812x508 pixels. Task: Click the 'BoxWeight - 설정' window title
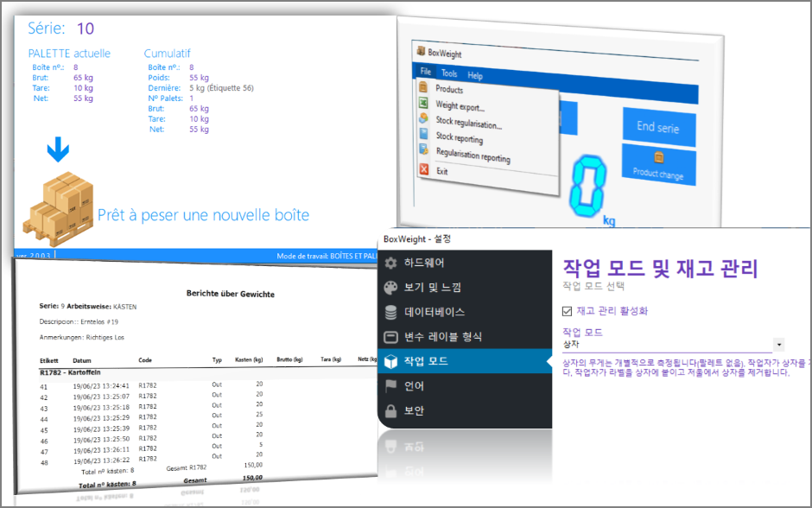(x=417, y=239)
